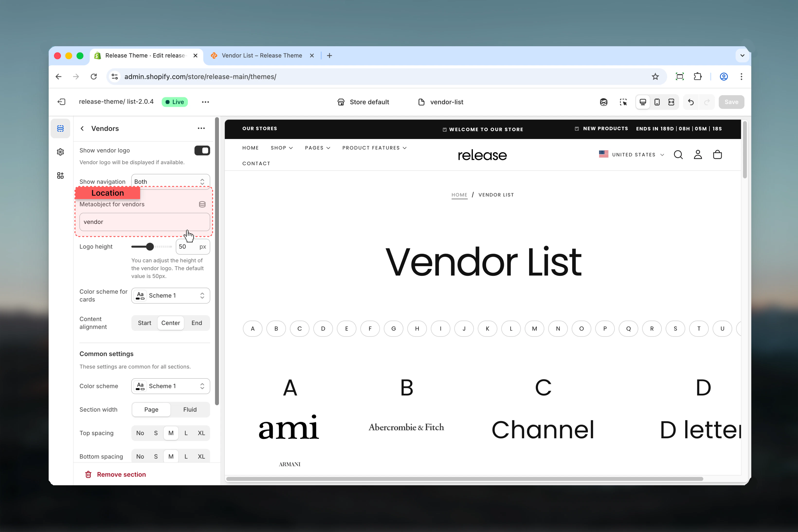798x532 pixels.
Task: Click the redo icon
Action: [707, 102]
